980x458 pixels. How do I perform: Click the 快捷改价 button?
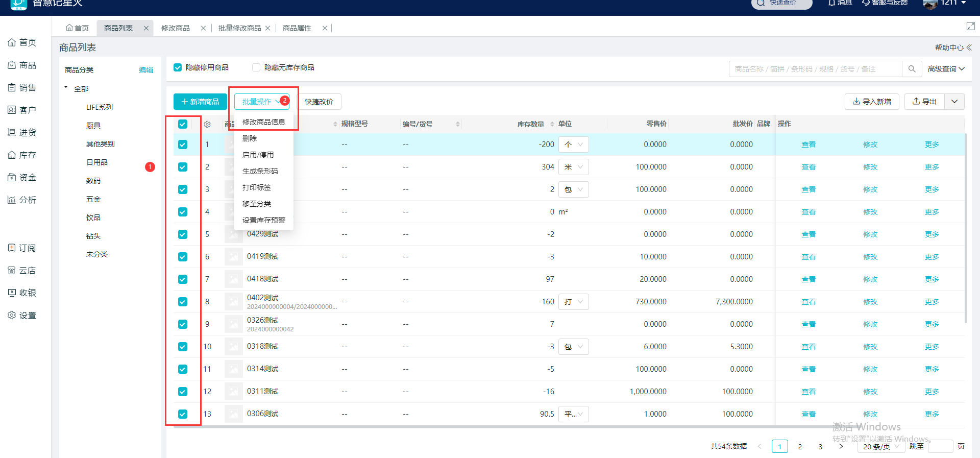[319, 102]
